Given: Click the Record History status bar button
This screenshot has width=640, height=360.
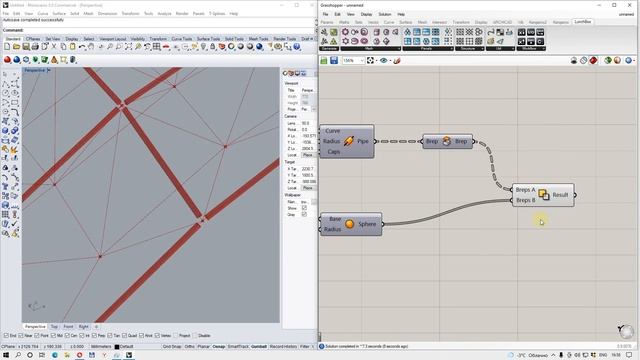Looking at the screenshot, I should pos(283,347).
